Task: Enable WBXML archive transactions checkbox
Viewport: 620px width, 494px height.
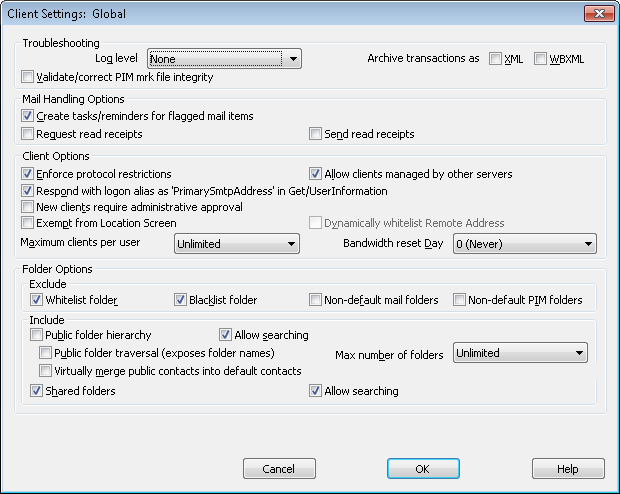Action: (x=541, y=59)
